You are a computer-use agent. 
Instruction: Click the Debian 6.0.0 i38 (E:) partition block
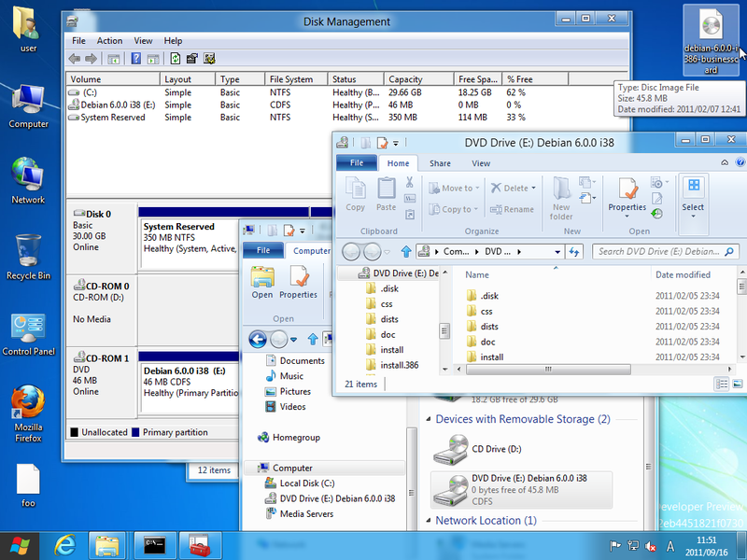click(x=190, y=388)
